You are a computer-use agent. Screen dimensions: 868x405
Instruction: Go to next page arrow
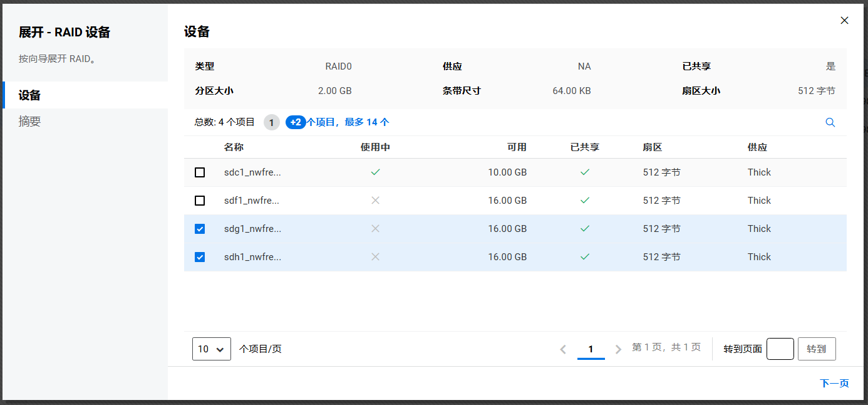(x=618, y=349)
